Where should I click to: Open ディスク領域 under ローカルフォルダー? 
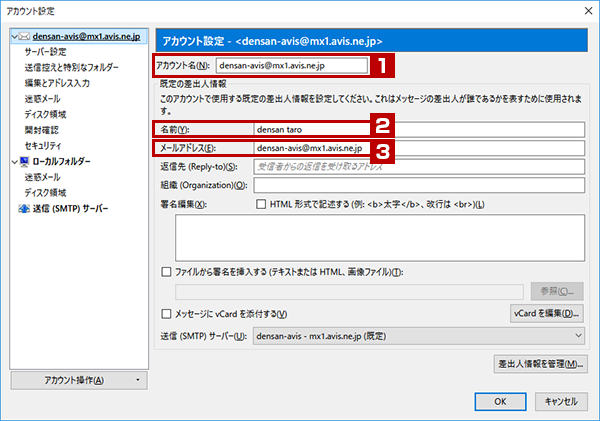45,193
